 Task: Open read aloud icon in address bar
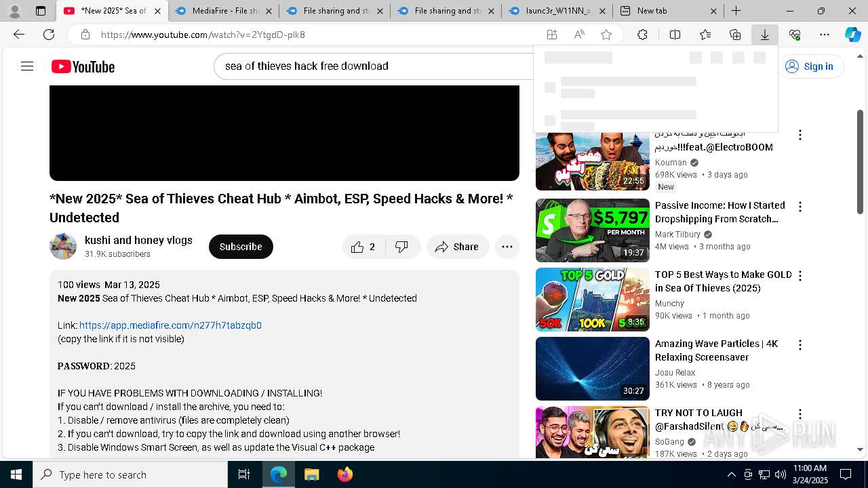pyautogui.click(x=579, y=35)
